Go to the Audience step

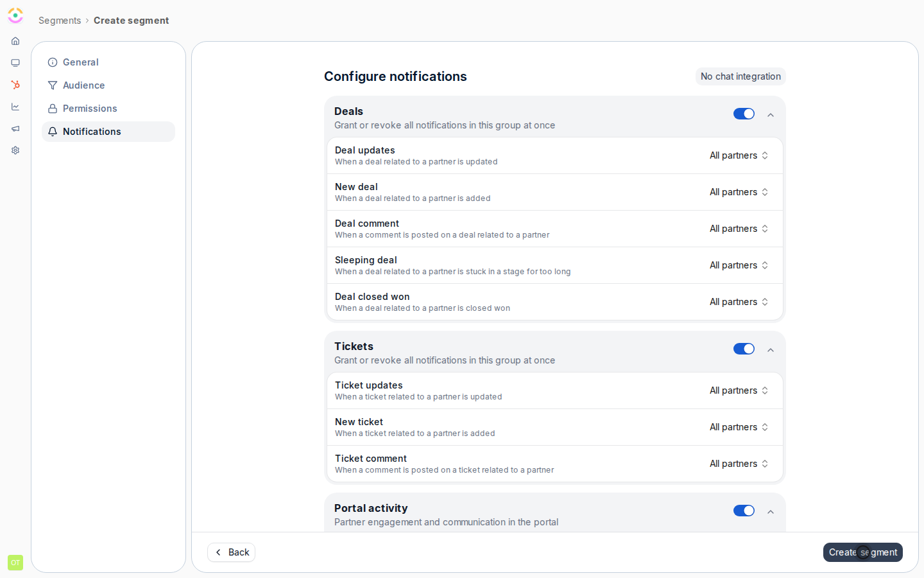click(x=108, y=85)
